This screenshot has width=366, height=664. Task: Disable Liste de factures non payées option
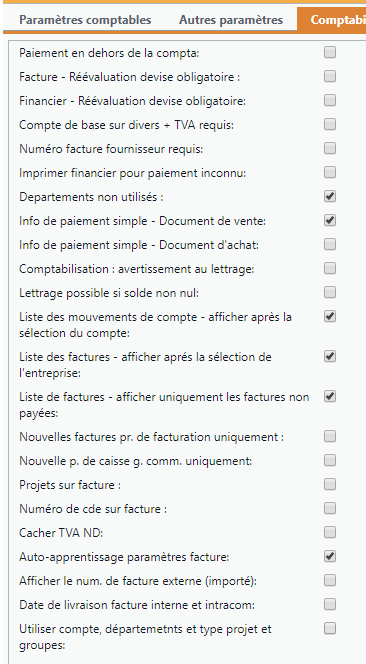(330, 396)
